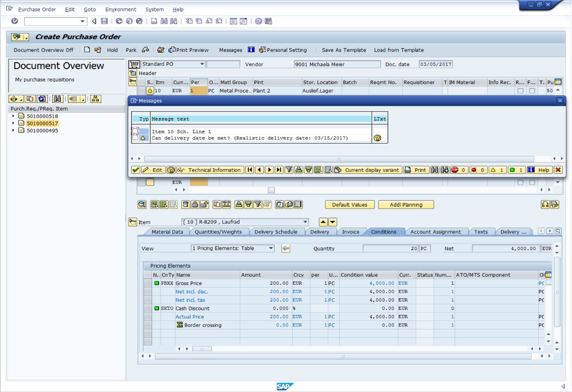Image resolution: width=572 pixels, height=392 pixels.
Task: Switch to the Material Data tab
Action: pos(167,232)
